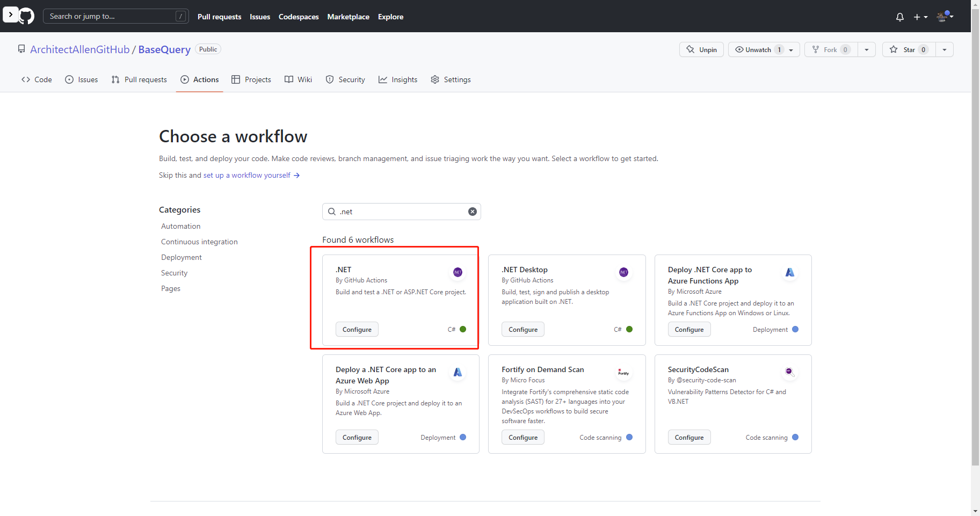The image size is (980, 516).
Task: Switch to the Insights tab
Action: (398, 79)
